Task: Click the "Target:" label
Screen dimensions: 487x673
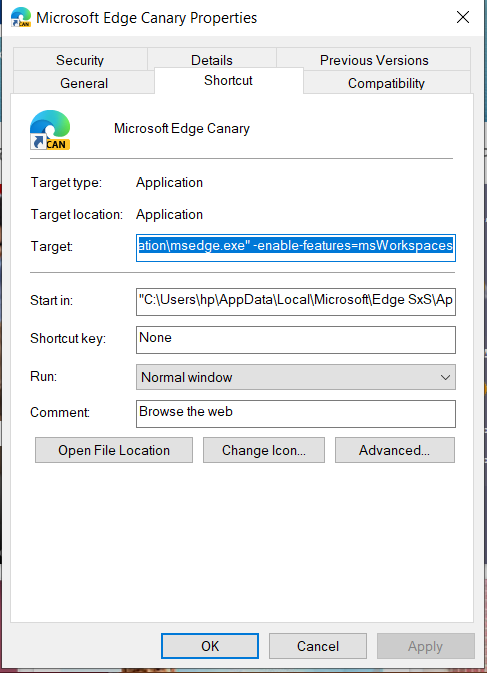Action: click(51, 246)
